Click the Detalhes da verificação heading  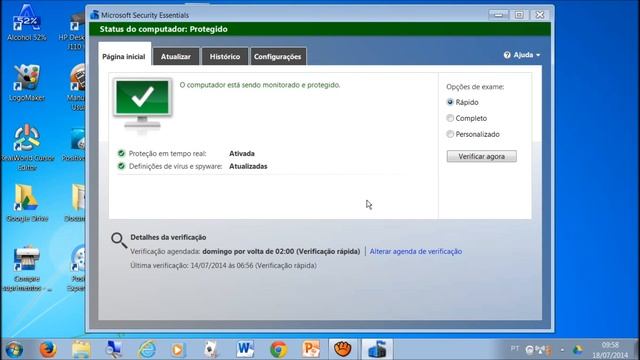(x=168, y=237)
